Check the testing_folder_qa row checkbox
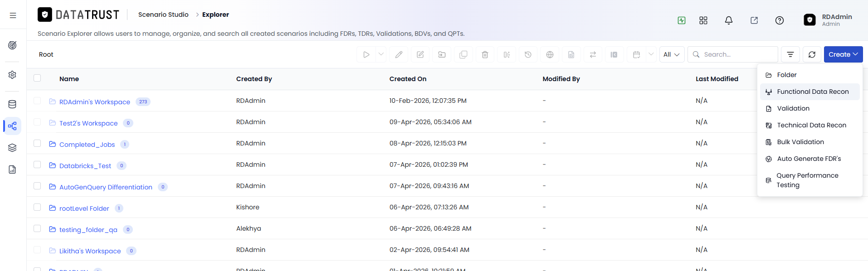868x271 pixels. pos(37,228)
